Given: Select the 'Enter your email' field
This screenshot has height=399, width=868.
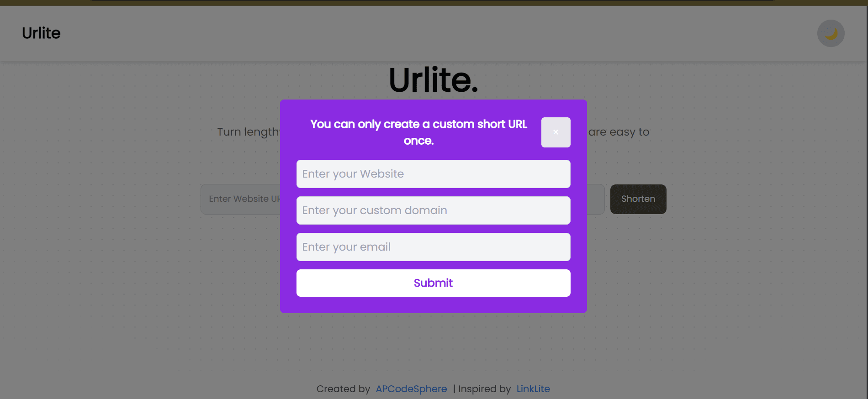Looking at the screenshot, I should [x=433, y=247].
